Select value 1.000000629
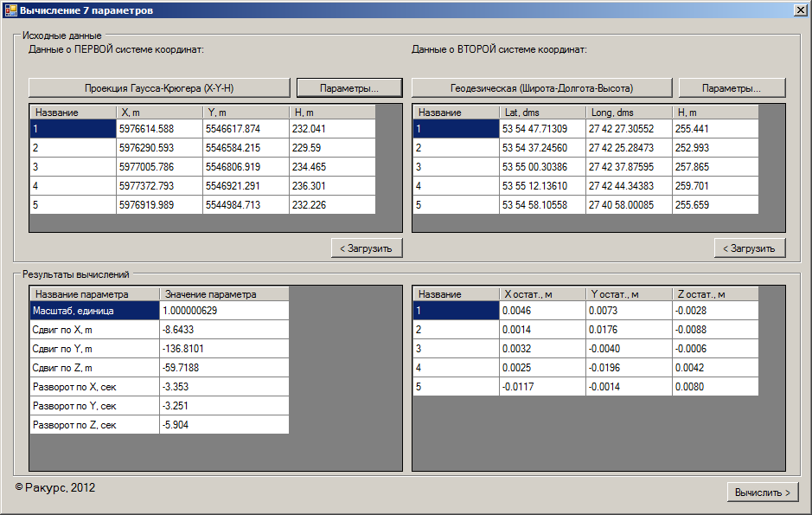Viewport: 812px width, 515px height. pyautogui.click(x=224, y=311)
